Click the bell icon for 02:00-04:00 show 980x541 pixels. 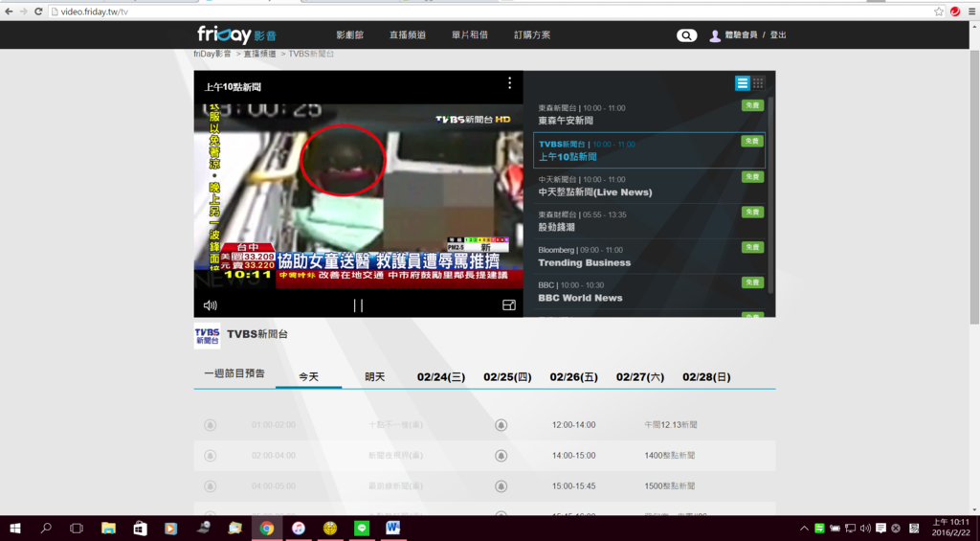click(210, 456)
